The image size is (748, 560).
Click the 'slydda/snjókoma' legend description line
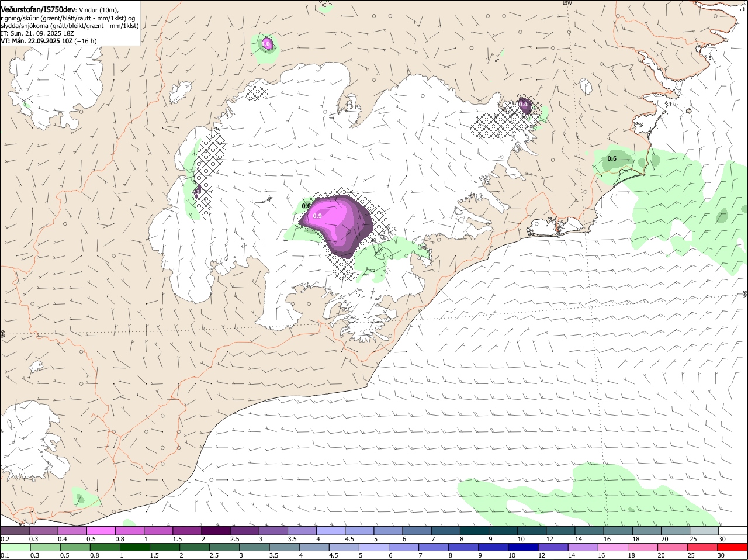click(x=70, y=26)
